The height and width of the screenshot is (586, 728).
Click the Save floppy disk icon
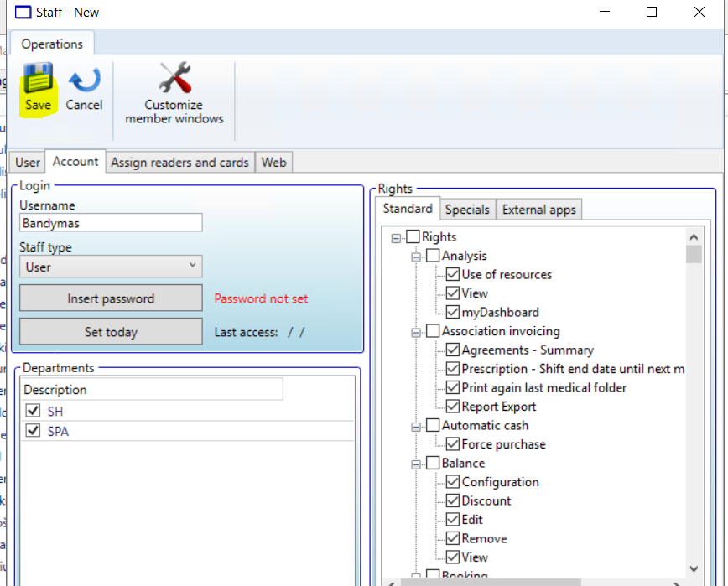tap(38, 79)
